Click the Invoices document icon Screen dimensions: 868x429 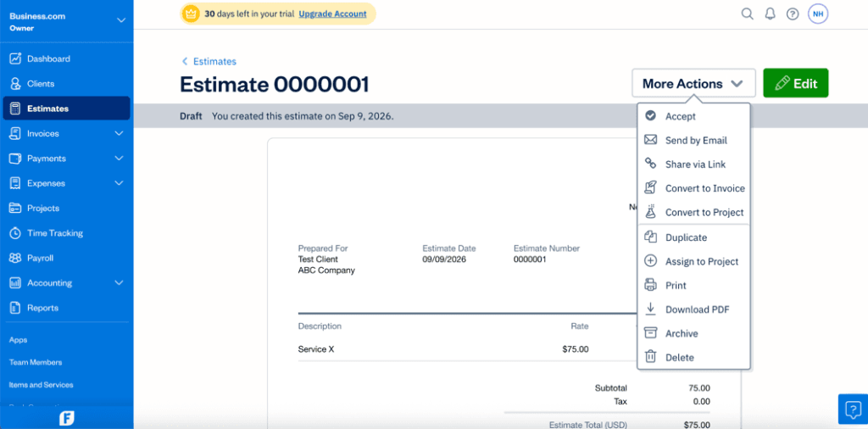coord(15,133)
